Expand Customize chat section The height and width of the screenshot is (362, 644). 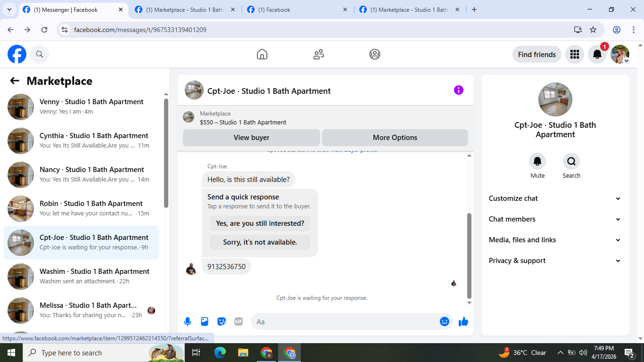coord(555,198)
